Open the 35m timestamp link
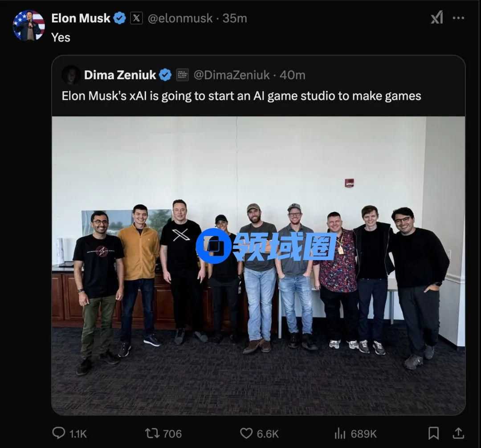Screen dimensions: 481x448 (235, 18)
